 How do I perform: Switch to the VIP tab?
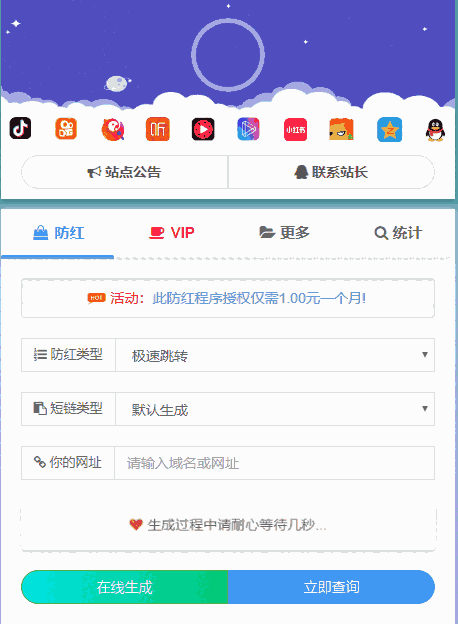tap(172, 233)
